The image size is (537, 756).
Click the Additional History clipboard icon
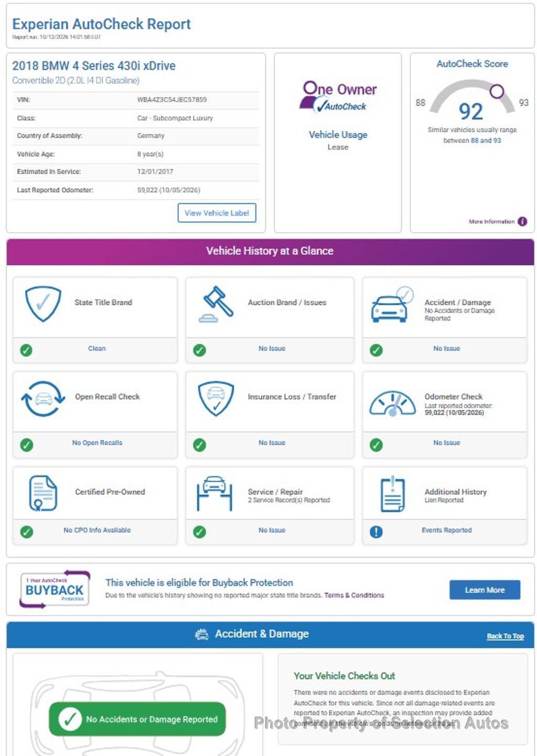pyautogui.click(x=393, y=494)
